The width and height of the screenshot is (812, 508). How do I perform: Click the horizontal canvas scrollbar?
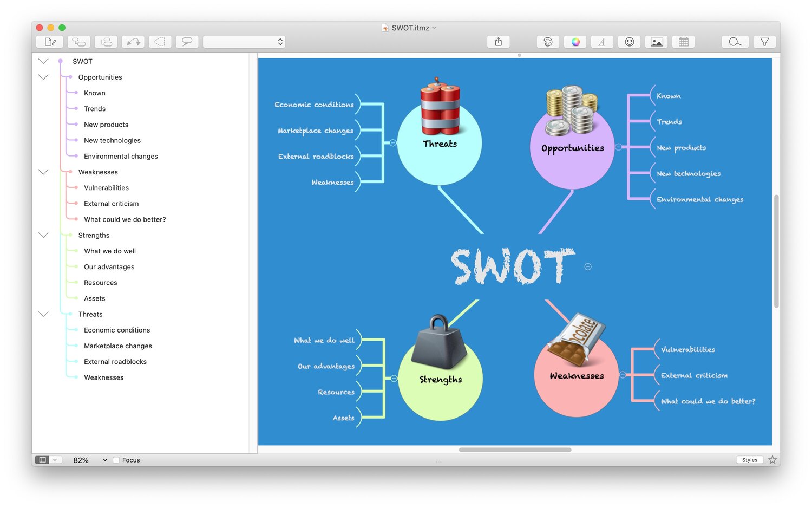[x=515, y=450]
